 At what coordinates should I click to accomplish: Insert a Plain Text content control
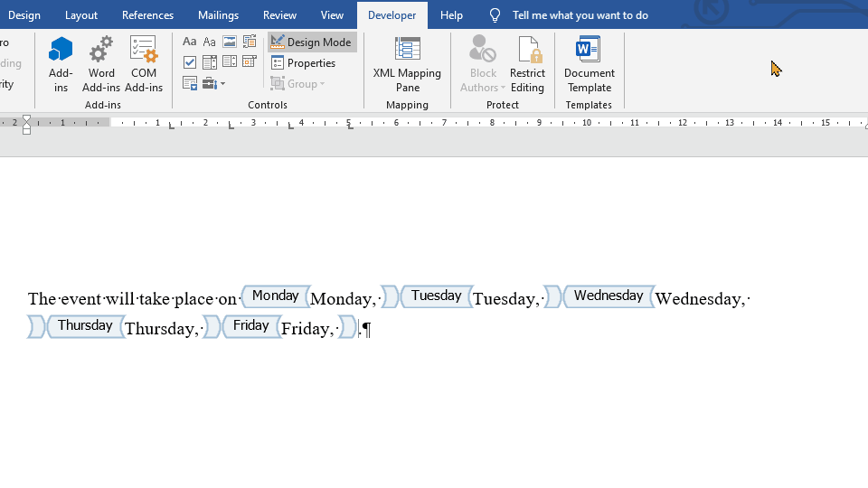click(209, 42)
